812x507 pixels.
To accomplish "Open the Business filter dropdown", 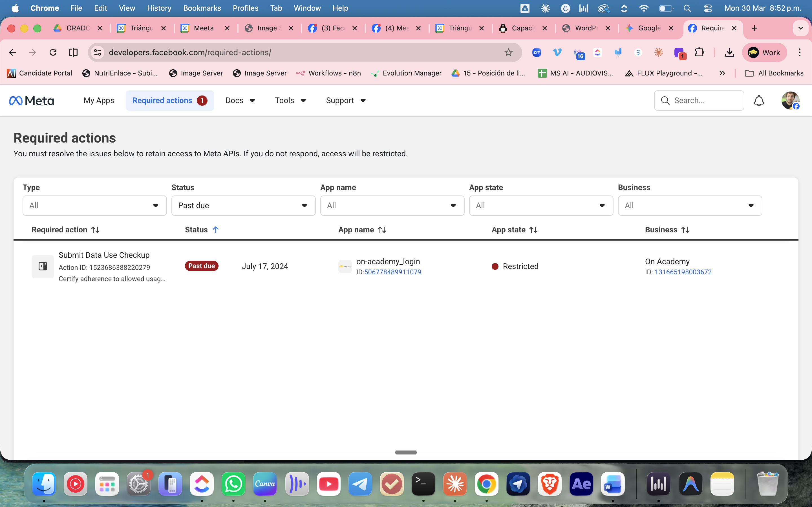I will (690, 206).
